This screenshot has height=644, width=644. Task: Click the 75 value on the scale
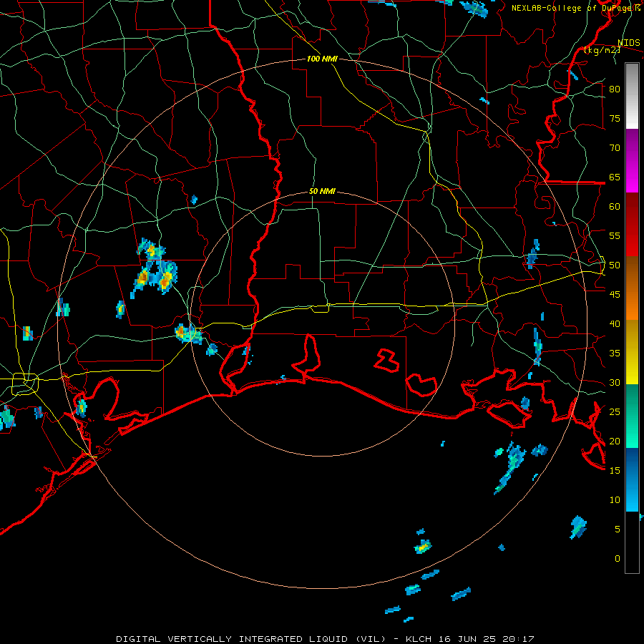pyautogui.click(x=615, y=118)
